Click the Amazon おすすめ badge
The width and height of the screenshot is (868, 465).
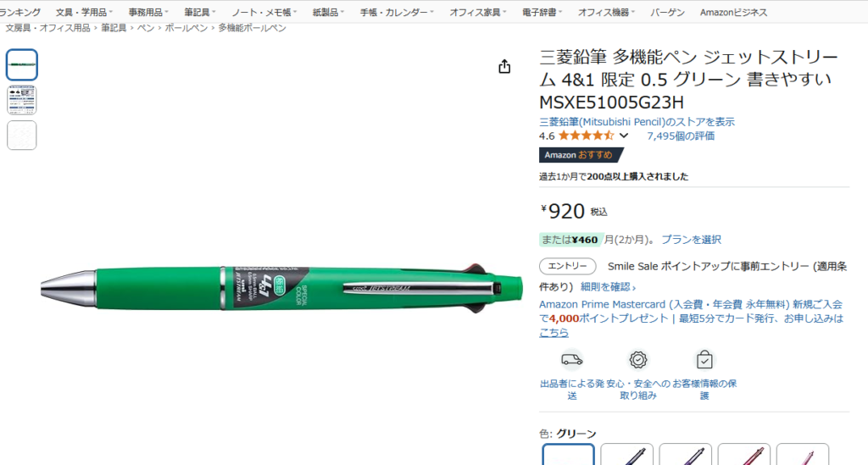(581, 155)
